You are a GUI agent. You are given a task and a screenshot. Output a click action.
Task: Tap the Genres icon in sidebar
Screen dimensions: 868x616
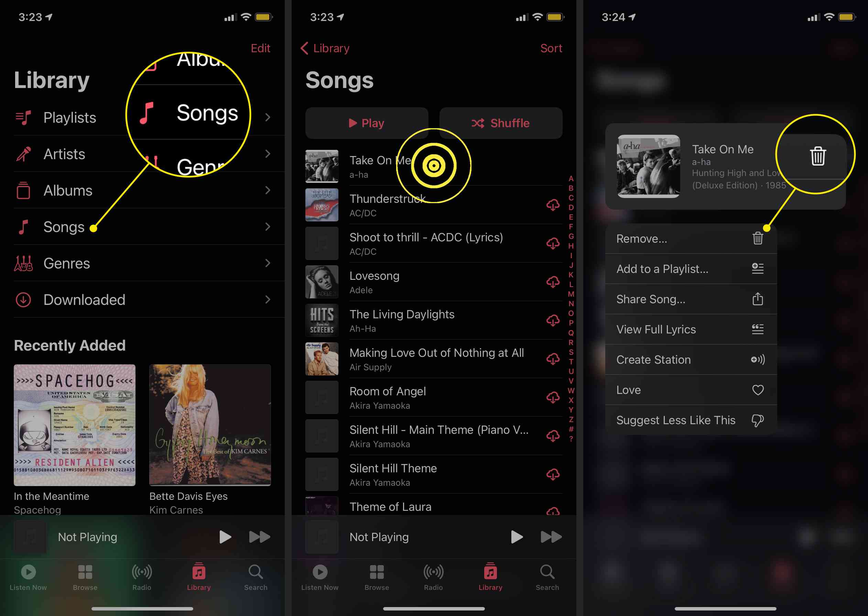click(x=22, y=263)
